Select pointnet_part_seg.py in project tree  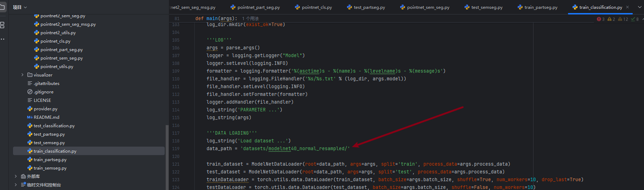pos(62,50)
